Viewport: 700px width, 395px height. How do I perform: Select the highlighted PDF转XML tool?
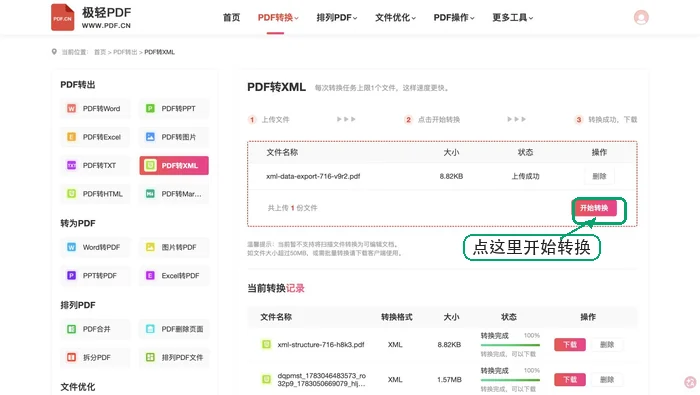(174, 166)
